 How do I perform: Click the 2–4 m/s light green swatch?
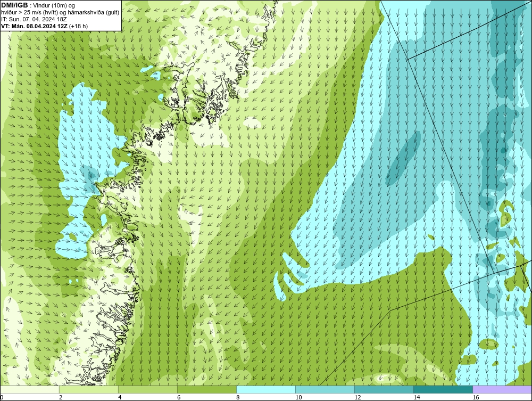pos(88,389)
